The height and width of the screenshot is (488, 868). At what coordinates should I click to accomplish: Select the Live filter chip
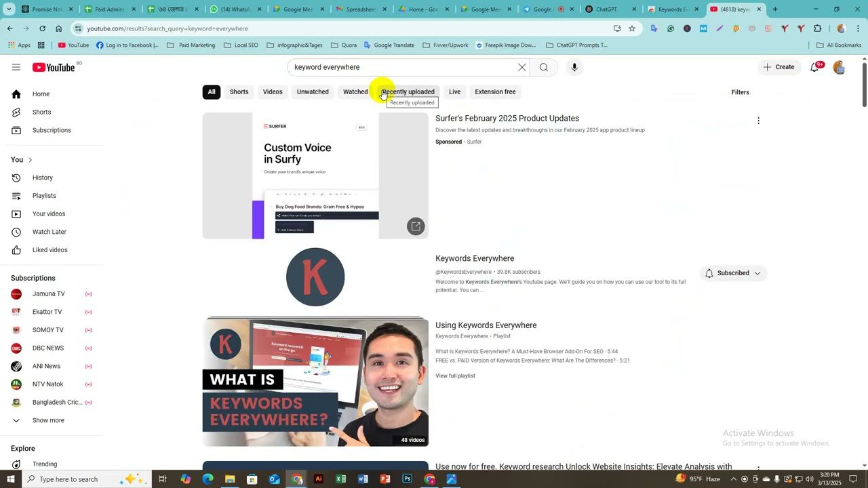pos(454,92)
